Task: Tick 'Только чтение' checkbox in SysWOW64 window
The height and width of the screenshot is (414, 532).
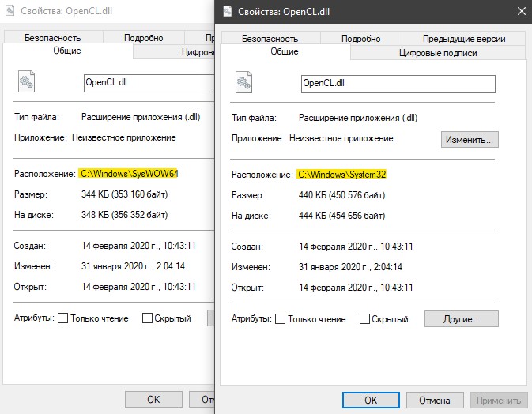Action: 62,318
